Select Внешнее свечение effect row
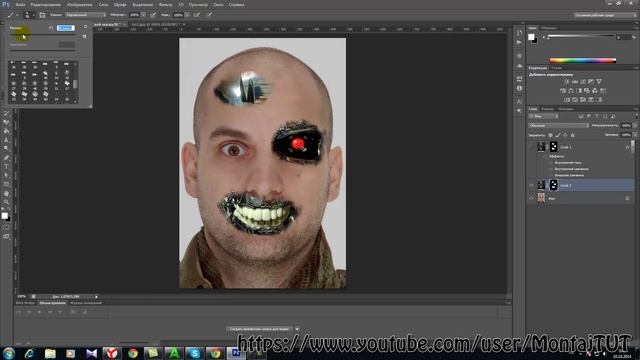The width and height of the screenshot is (640, 360). tap(569, 175)
